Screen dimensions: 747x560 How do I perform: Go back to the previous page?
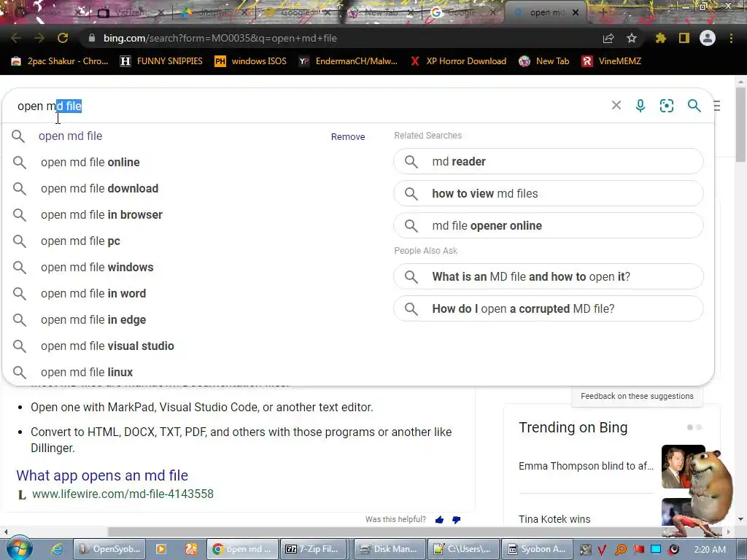click(16, 38)
